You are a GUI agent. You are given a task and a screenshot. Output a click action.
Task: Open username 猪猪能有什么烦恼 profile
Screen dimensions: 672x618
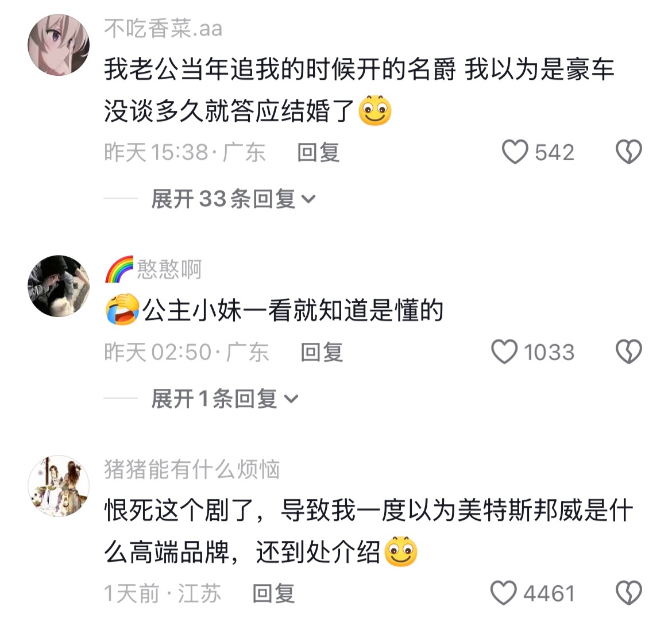192,469
